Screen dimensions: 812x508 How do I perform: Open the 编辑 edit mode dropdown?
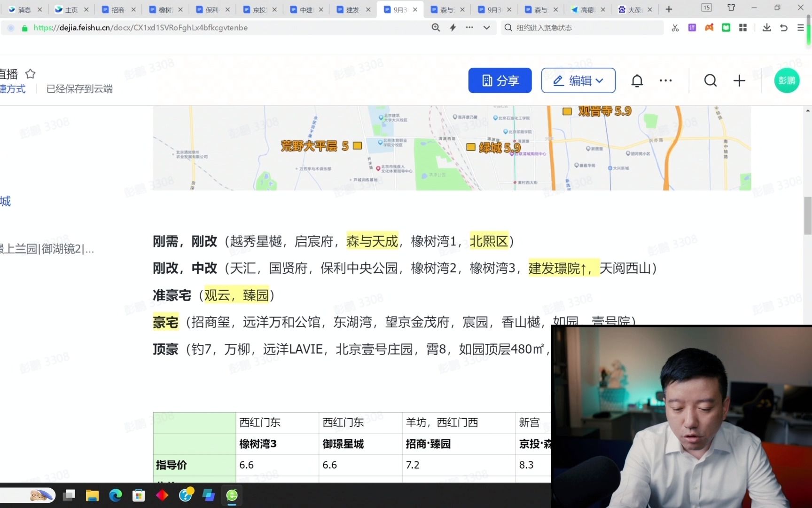[x=578, y=80]
